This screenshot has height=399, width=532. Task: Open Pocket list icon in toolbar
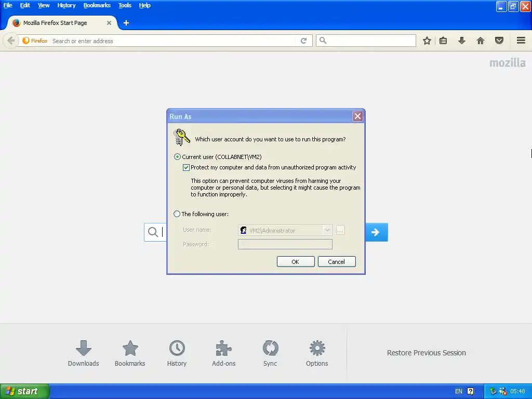pyautogui.click(x=499, y=41)
